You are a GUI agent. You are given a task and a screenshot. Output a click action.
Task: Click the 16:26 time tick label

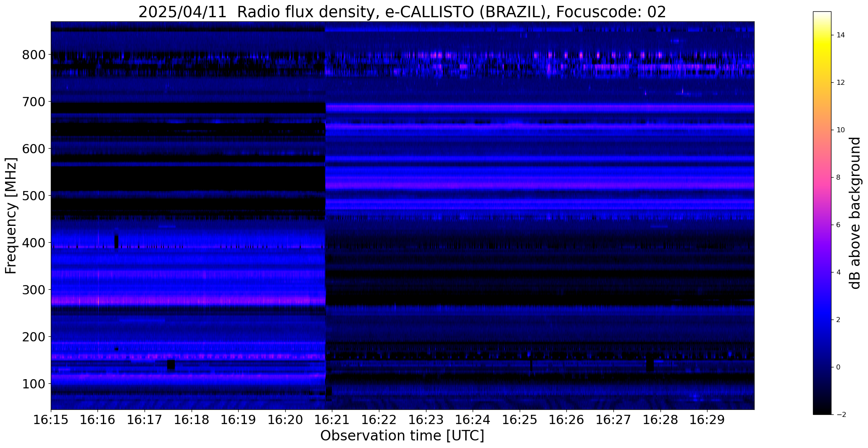pyautogui.click(x=567, y=420)
